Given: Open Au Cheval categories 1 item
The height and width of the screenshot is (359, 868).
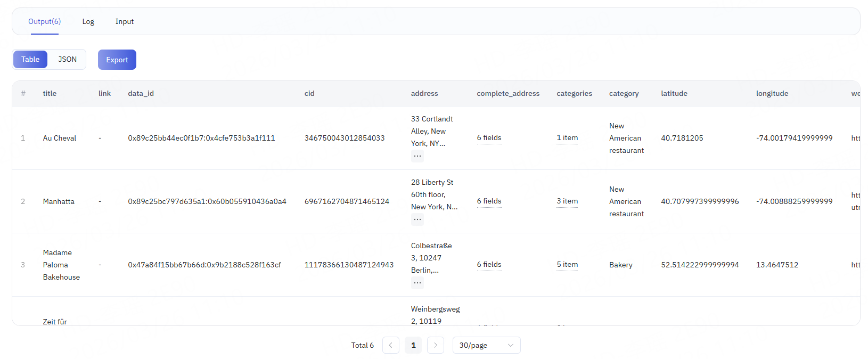Looking at the screenshot, I should pos(567,138).
